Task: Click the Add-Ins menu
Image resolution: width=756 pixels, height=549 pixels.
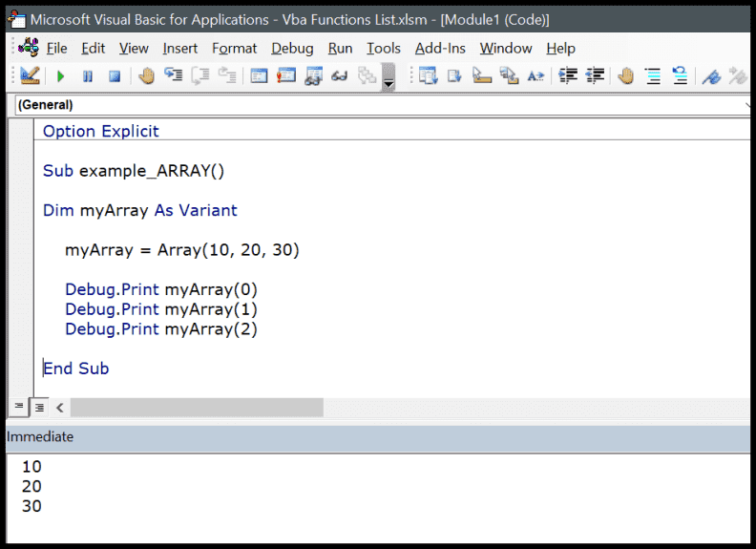Action: pyautogui.click(x=440, y=48)
